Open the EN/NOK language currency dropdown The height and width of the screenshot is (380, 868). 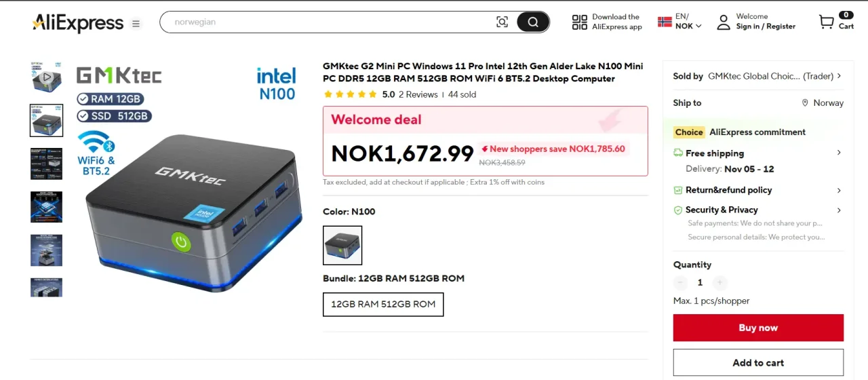[680, 22]
